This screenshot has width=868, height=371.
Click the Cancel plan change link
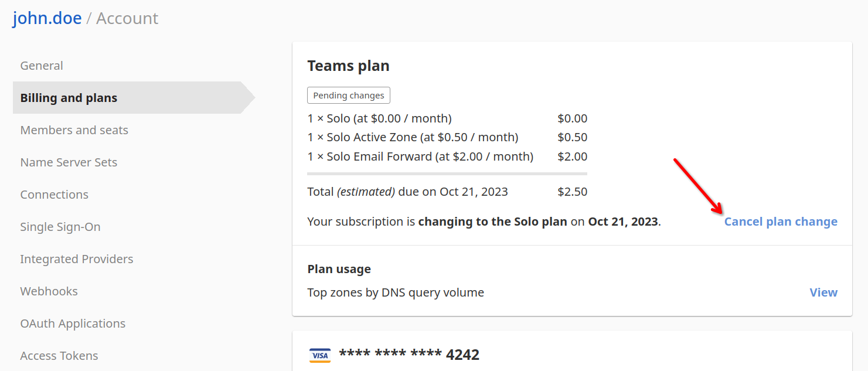[781, 222]
